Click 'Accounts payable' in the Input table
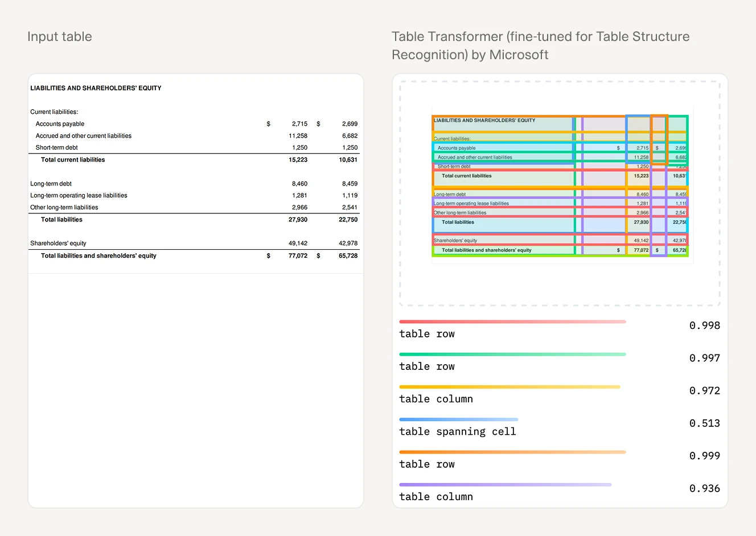 click(60, 123)
